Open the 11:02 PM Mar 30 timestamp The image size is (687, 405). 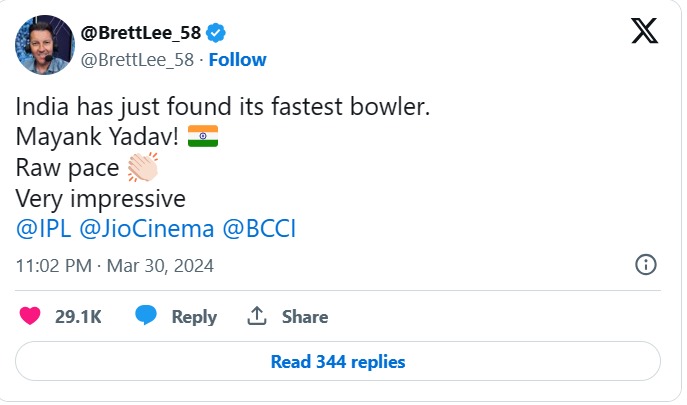click(115, 266)
